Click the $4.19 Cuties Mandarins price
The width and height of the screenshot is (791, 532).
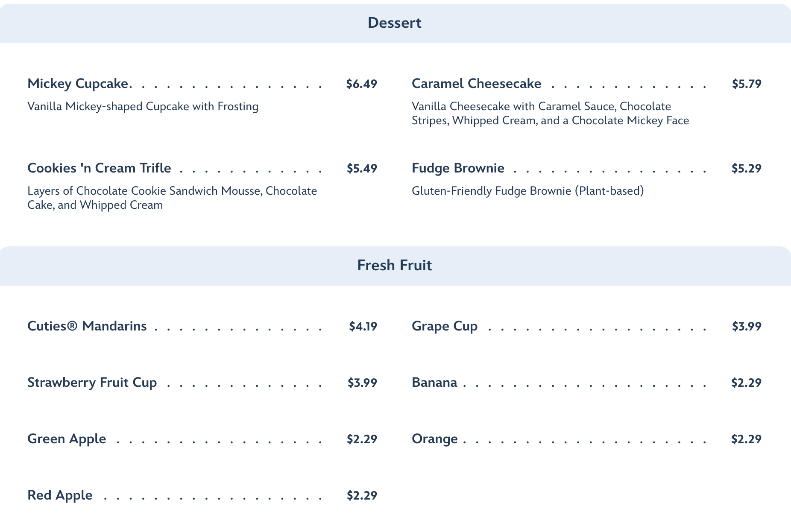click(x=363, y=326)
